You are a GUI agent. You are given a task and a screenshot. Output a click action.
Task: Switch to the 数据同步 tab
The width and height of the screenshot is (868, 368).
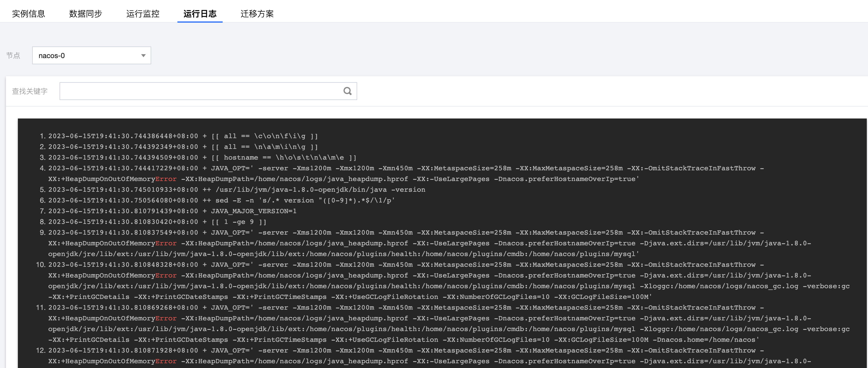[86, 14]
